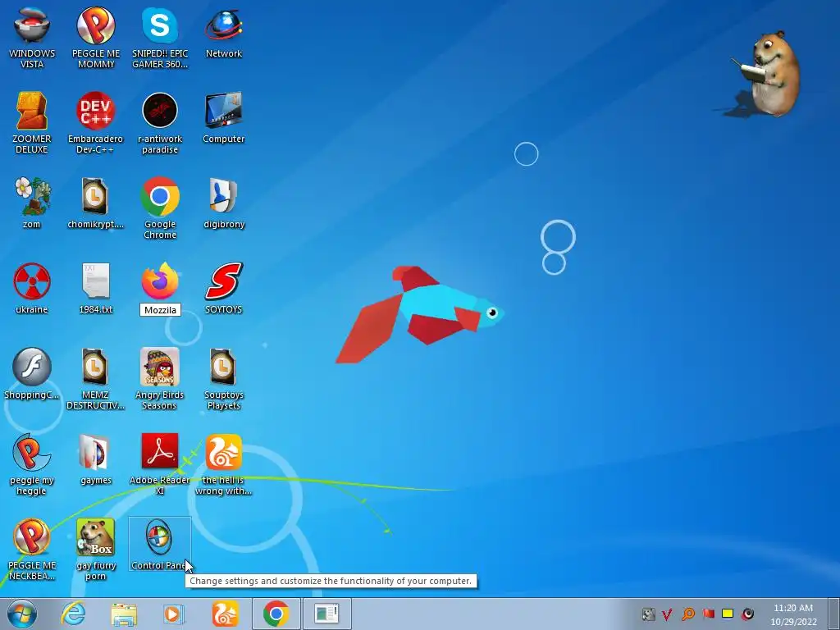The image size is (840, 630).
Task: Launch Embarcadero Dev-C++ from the desktop
Action: point(96,123)
